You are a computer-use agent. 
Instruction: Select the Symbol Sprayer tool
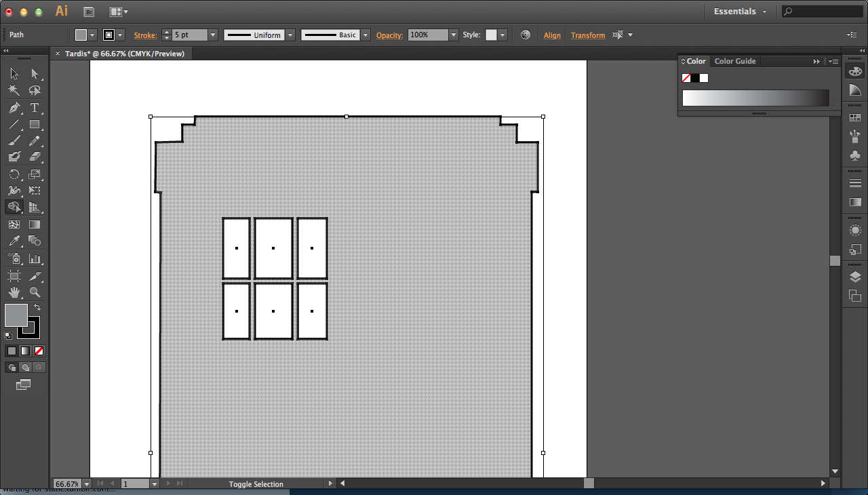click(14, 259)
